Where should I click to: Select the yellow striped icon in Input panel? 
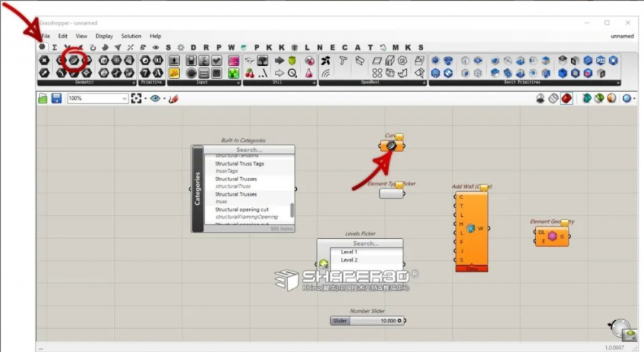coord(174,74)
